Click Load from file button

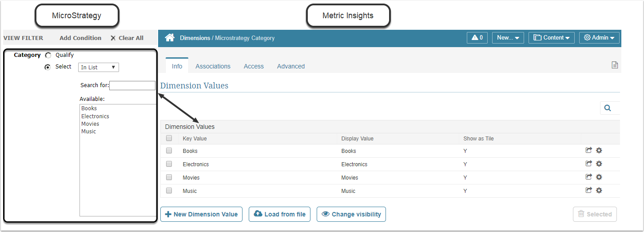click(279, 214)
